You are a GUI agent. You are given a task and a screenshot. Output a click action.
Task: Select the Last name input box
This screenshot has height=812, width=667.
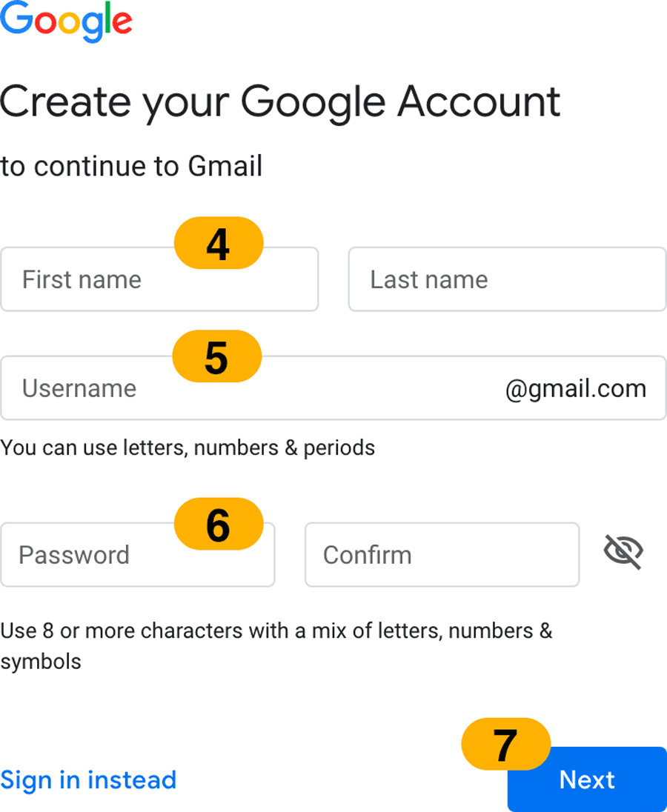point(507,279)
